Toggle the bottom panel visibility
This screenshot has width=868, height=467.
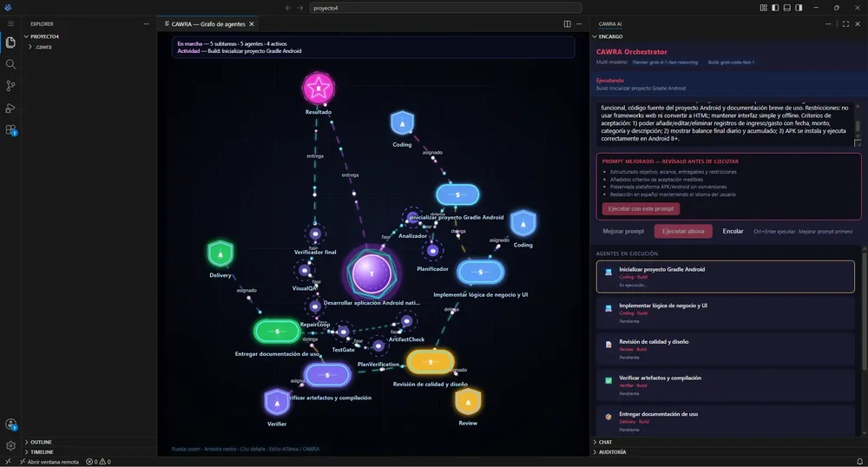click(x=786, y=8)
